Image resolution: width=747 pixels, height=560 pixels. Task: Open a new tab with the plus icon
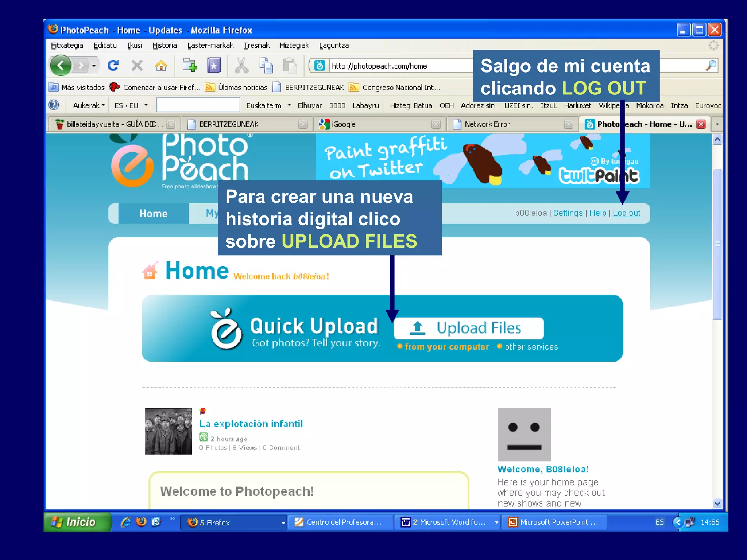[190, 66]
